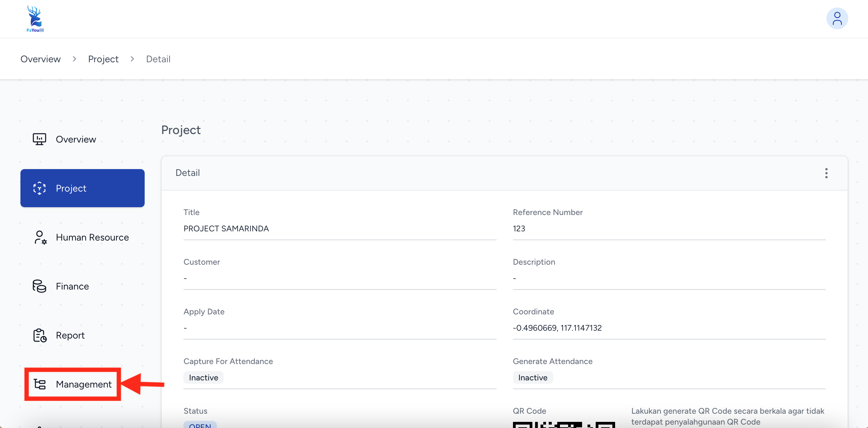The width and height of the screenshot is (868, 428).
Task: Open Finance menu item
Action: pyautogui.click(x=72, y=286)
